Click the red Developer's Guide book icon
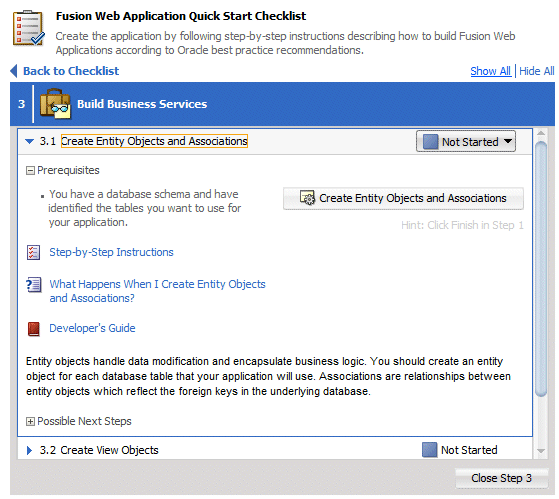This screenshot has width=559, height=499. pos(34,329)
